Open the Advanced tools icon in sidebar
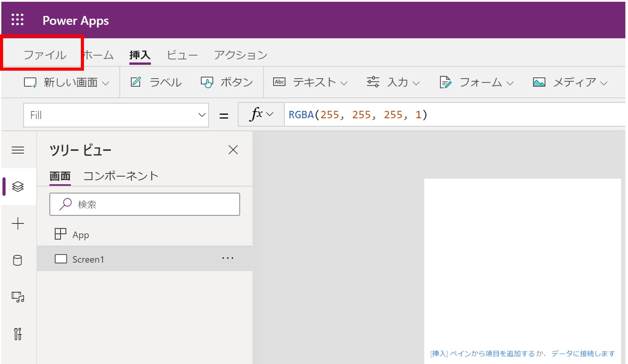The image size is (628, 364). [x=18, y=334]
